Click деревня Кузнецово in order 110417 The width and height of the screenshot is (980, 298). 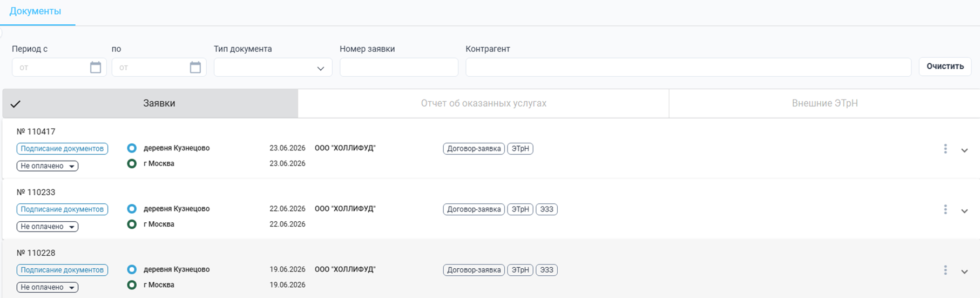[177, 148]
